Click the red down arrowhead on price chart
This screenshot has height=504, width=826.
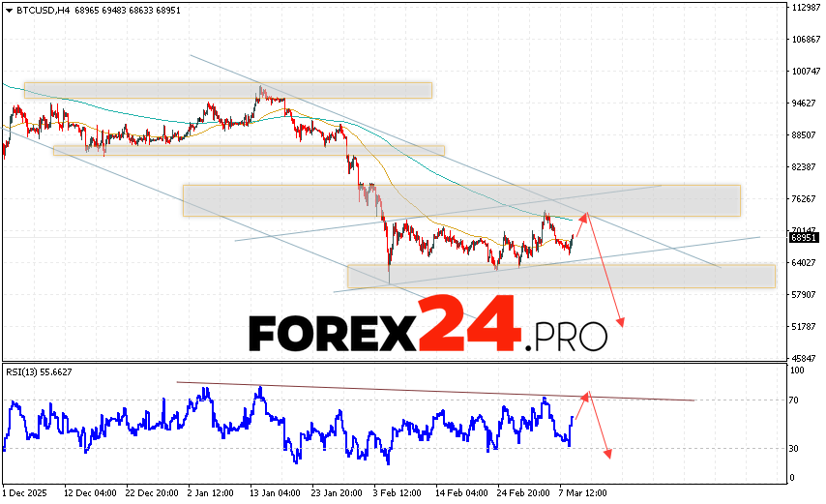(x=619, y=321)
